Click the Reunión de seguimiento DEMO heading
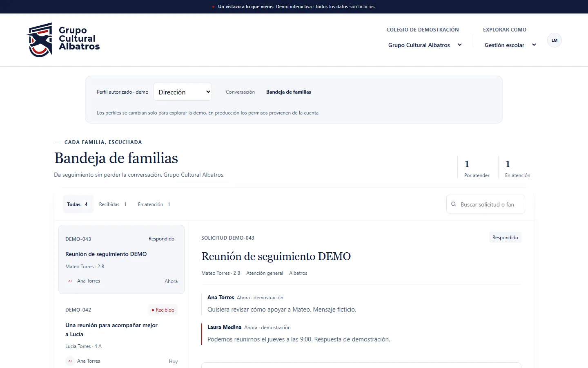 tap(276, 256)
